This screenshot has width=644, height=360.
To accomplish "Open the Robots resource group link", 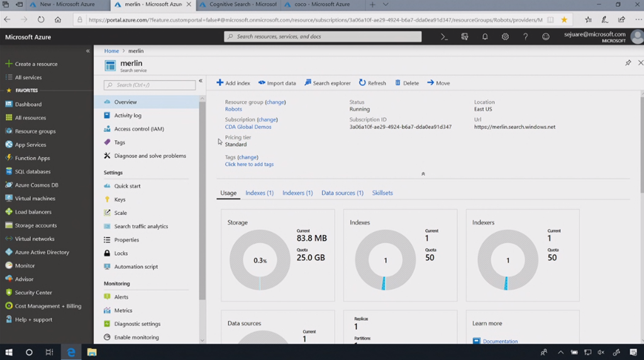I will pyautogui.click(x=233, y=109).
